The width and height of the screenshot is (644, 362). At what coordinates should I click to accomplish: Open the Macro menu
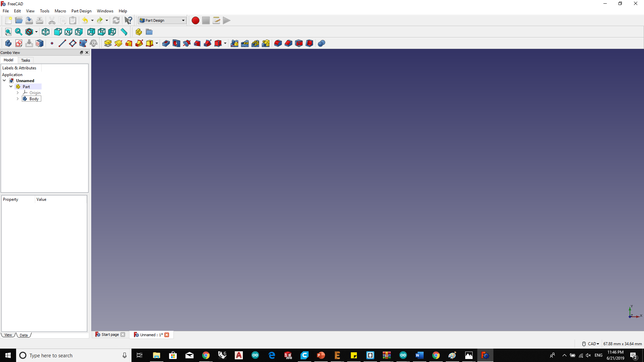tap(60, 11)
